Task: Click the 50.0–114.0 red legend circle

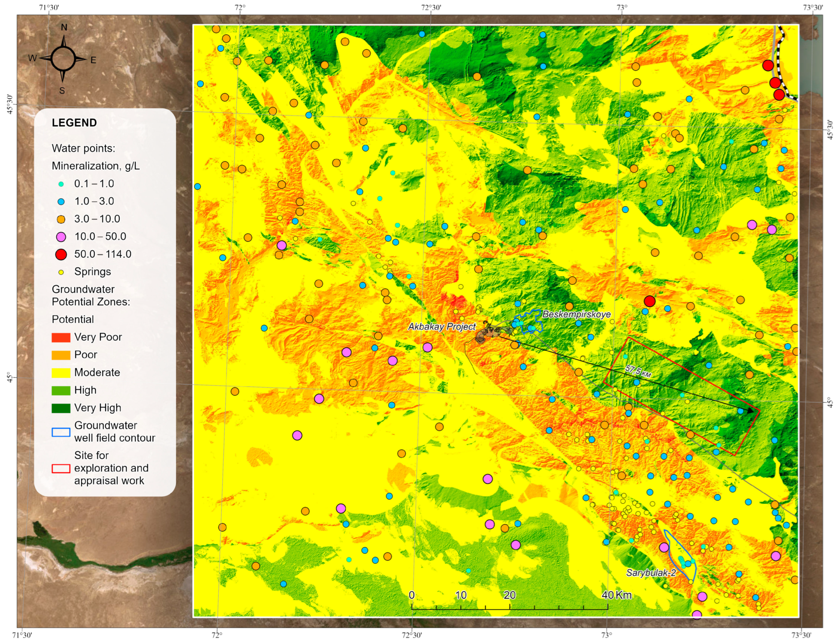Action: (x=61, y=254)
